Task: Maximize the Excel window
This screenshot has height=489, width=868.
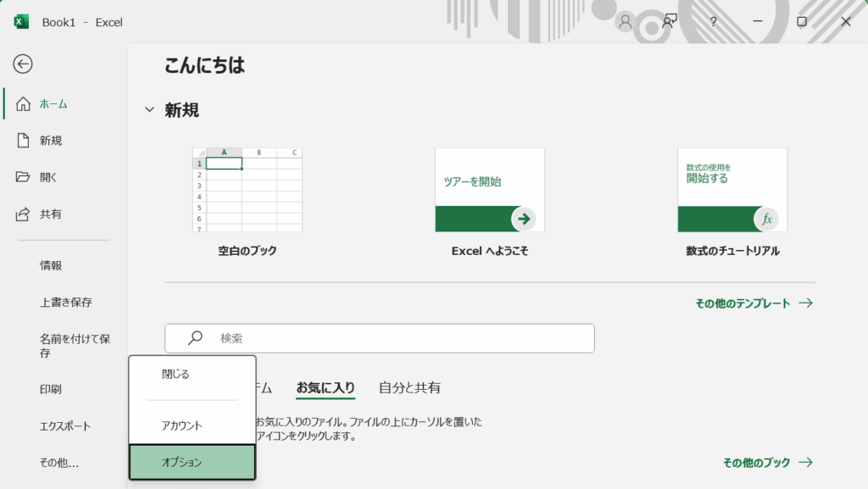Action: [x=802, y=21]
